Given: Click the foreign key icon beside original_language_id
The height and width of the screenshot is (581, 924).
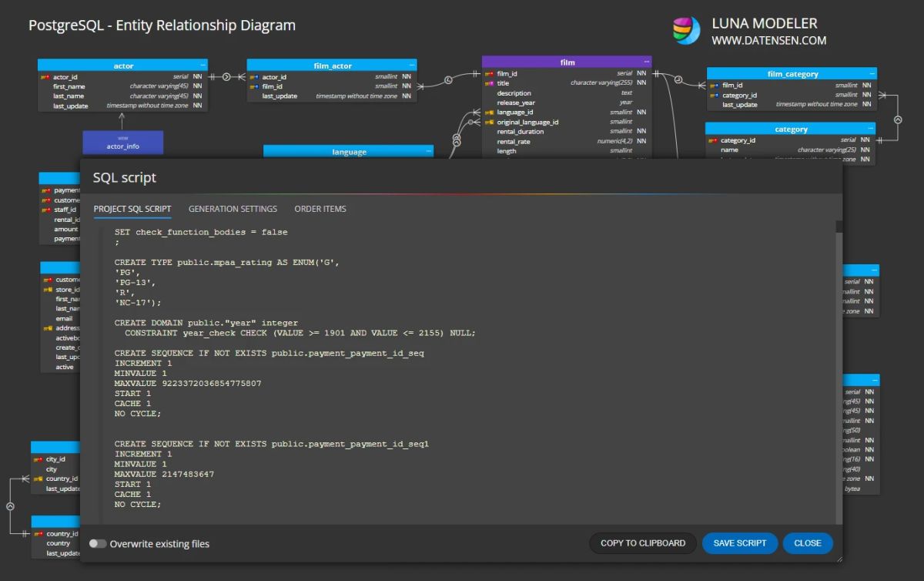Looking at the screenshot, I should 489,122.
